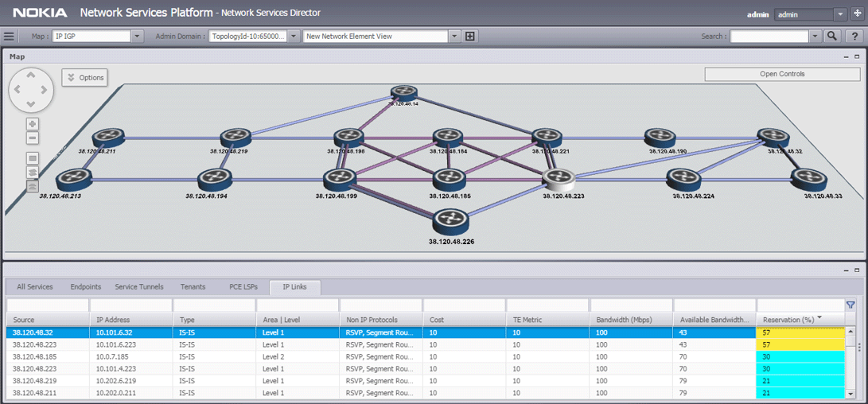Expand the Map dropdown showing IP IGP
Screen dimensions: 868x404
(x=137, y=36)
